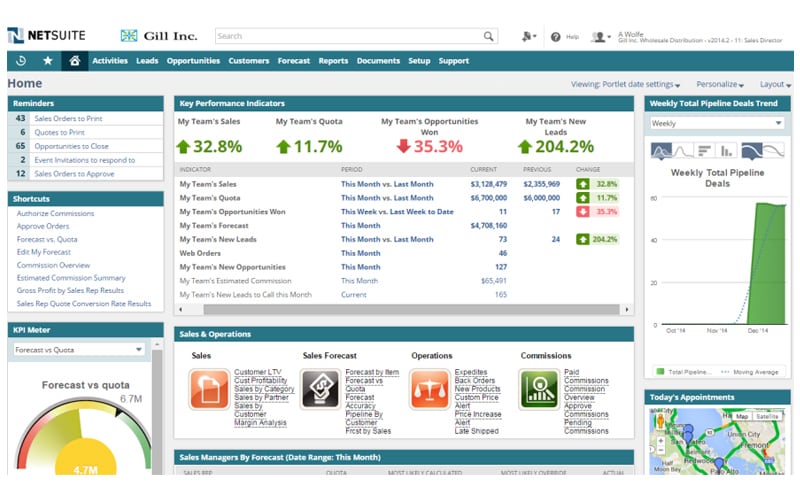The height and width of the screenshot is (500, 800).
Task: Click the Forecast vs quota gauge
Action: (84, 436)
